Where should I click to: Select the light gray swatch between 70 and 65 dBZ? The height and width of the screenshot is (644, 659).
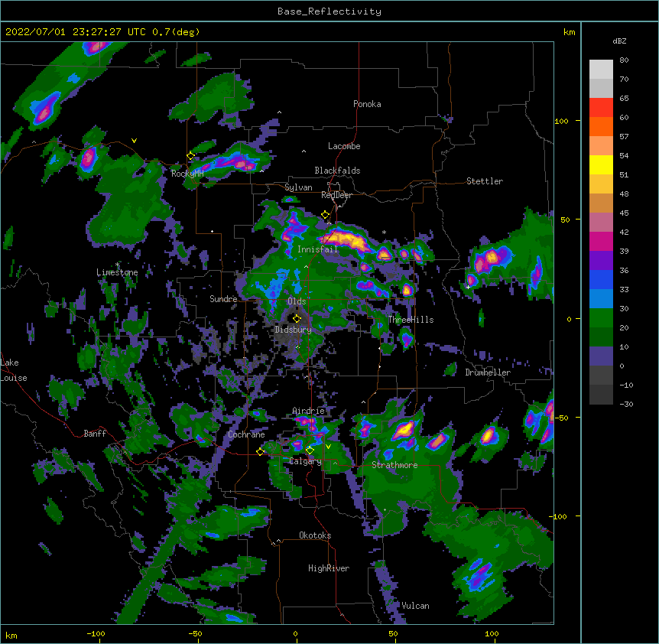click(601, 88)
